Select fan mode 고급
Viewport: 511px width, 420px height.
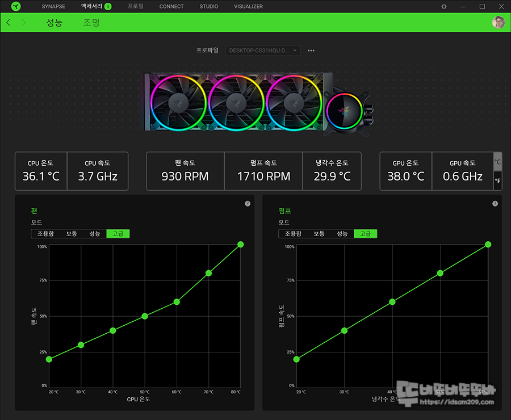(118, 234)
